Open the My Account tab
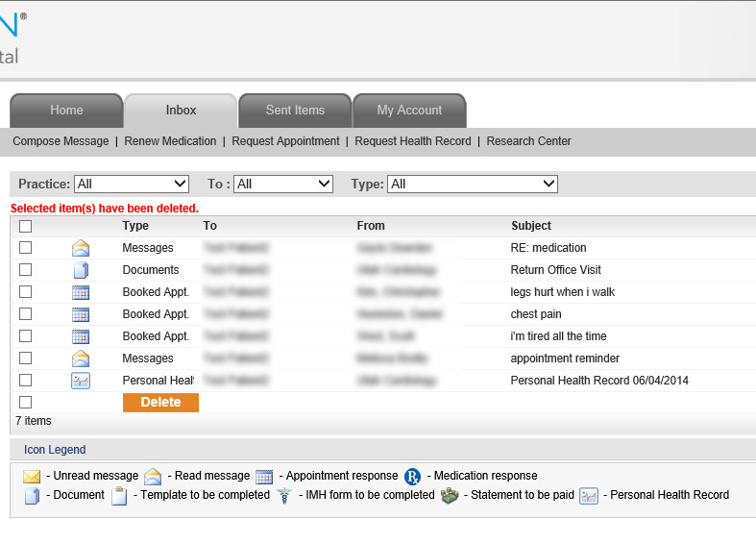Screen dimensions: 756x544 click(x=409, y=111)
